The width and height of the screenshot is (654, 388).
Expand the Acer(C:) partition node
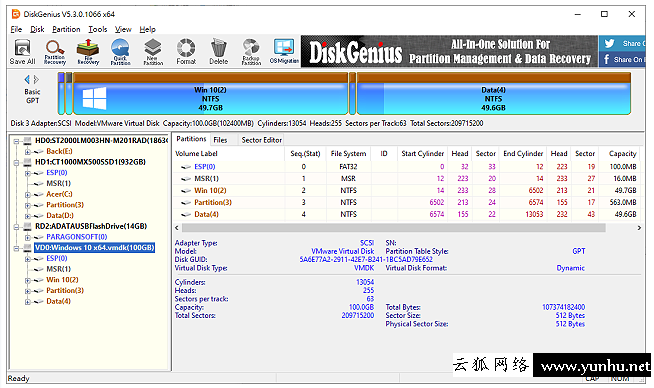(x=27, y=194)
